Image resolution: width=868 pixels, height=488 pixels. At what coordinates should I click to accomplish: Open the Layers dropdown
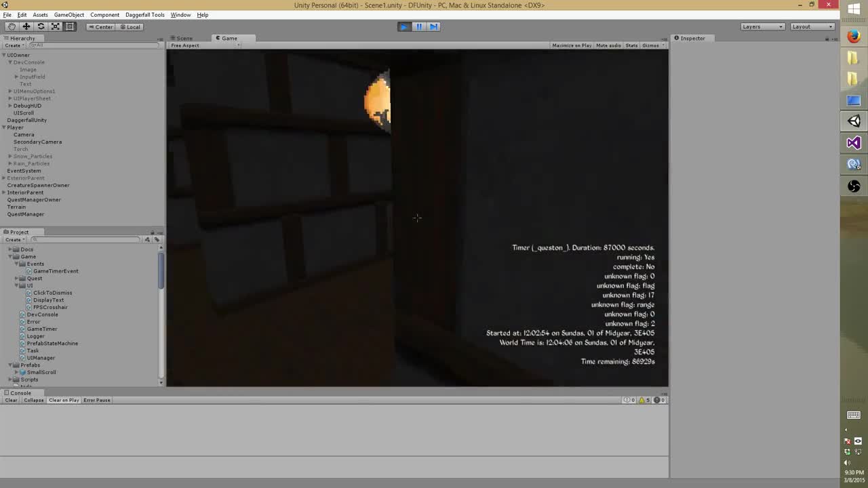pyautogui.click(x=762, y=26)
